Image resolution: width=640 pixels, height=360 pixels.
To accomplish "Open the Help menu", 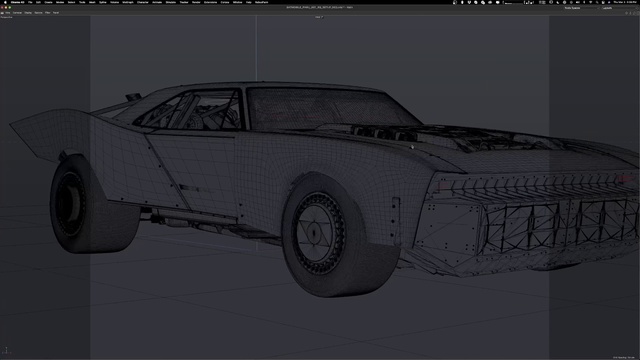I will pos(249,2).
